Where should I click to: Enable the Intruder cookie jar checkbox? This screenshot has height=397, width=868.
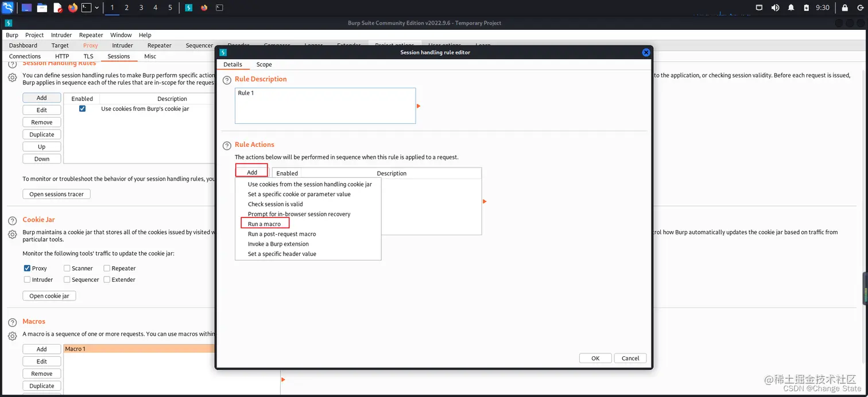27,279
